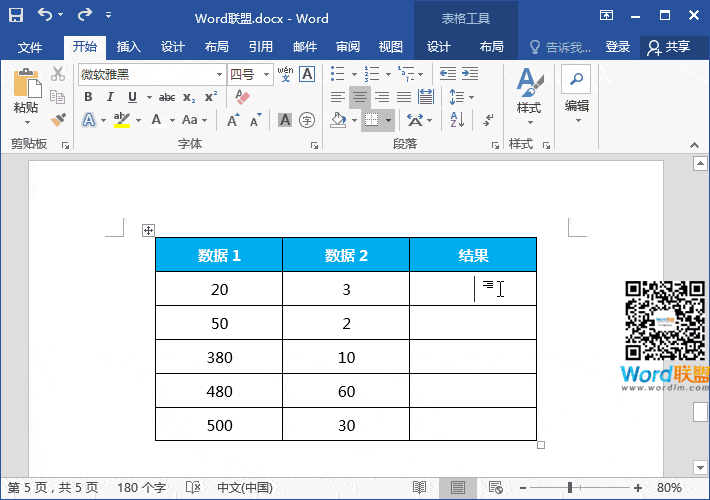710x500 pixels.
Task: Click the zoom slider handle
Action: coord(570,488)
